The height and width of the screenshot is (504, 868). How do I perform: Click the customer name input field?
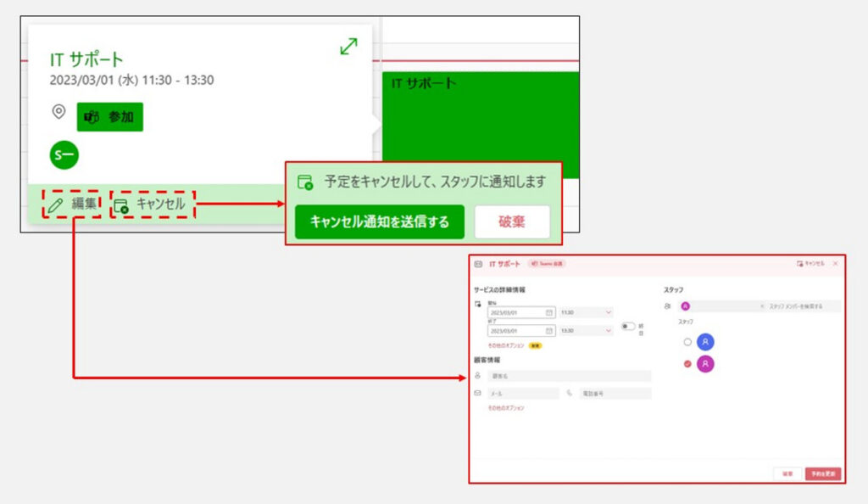569,376
